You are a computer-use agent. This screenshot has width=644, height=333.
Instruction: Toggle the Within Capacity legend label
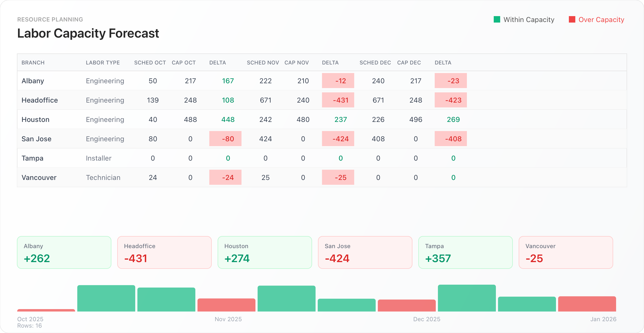point(529,20)
